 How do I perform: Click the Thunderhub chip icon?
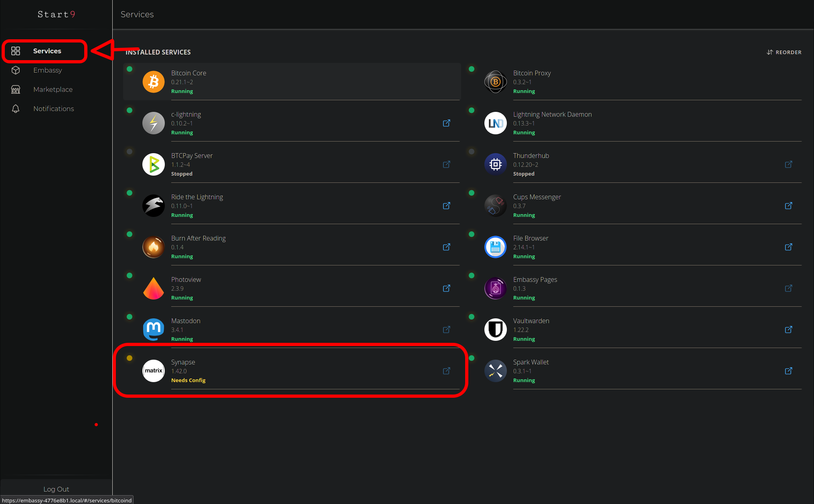(x=496, y=164)
